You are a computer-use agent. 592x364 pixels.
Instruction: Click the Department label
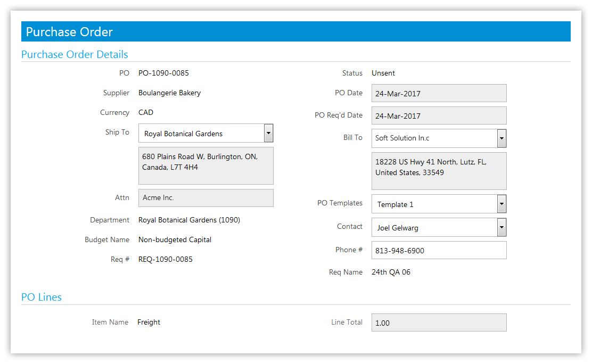(x=110, y=220)
